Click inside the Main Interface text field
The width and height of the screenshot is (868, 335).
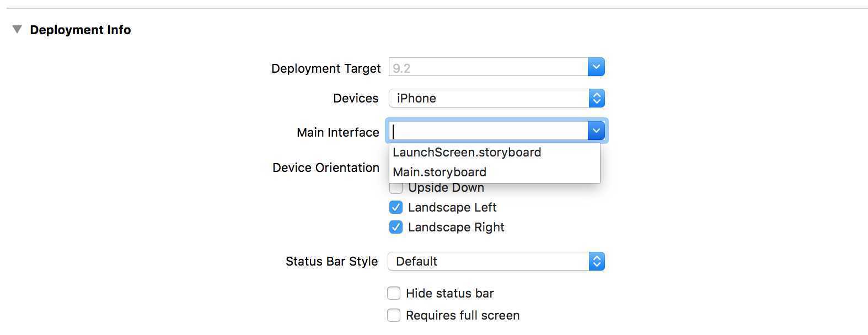[x=488, y=131]
